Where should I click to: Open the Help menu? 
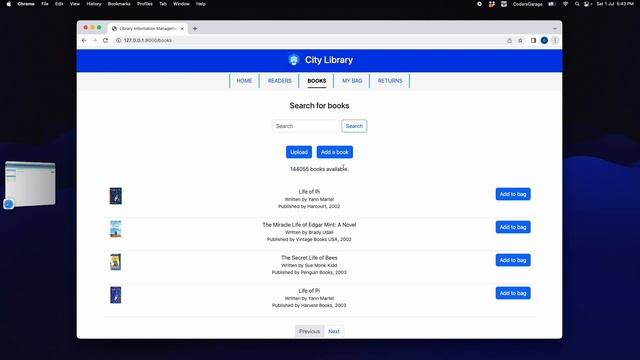[x=201, y=4]
